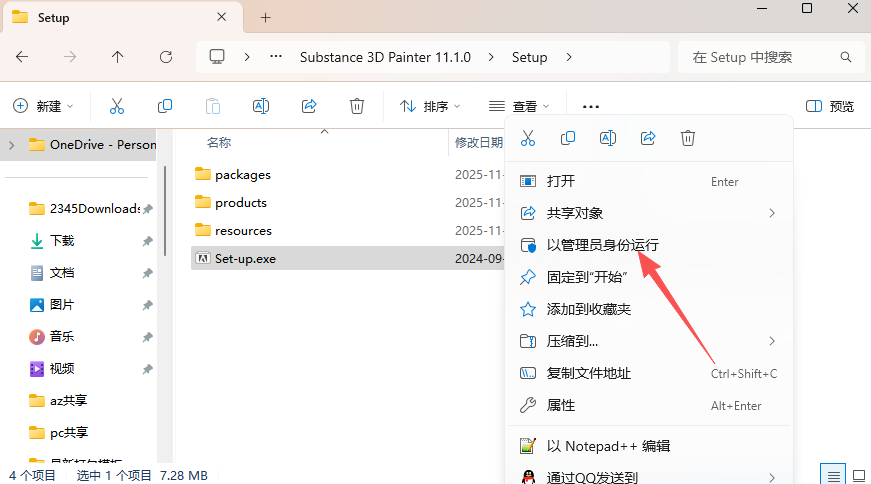The width and height of the screenshot is (871, 484).
Task: Select the Setup breadcrumb segment
Action: [529, 57]
